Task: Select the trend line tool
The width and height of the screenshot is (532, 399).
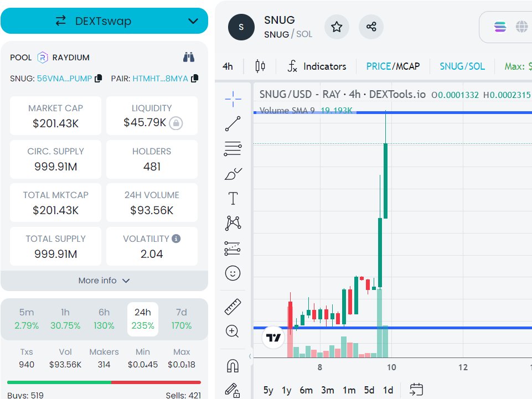Action: click(x=233, y=123)
